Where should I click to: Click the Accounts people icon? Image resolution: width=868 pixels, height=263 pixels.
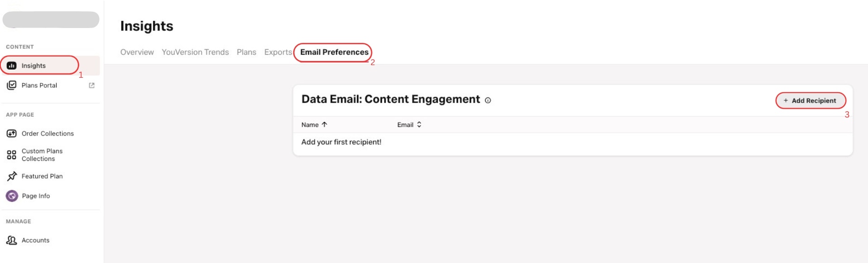point(12,240)
